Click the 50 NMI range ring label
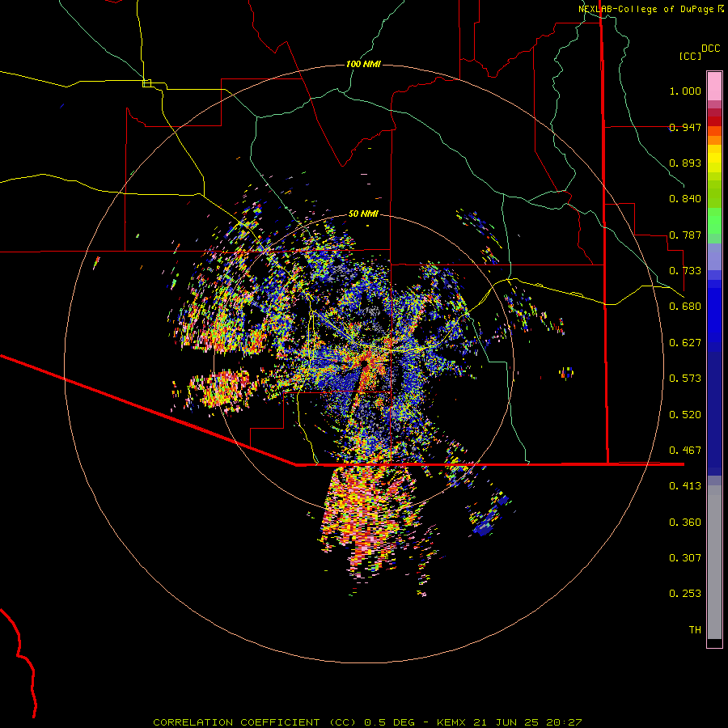Image resolution: width=728 pixels, height=728 pixels. pos(363,214)
